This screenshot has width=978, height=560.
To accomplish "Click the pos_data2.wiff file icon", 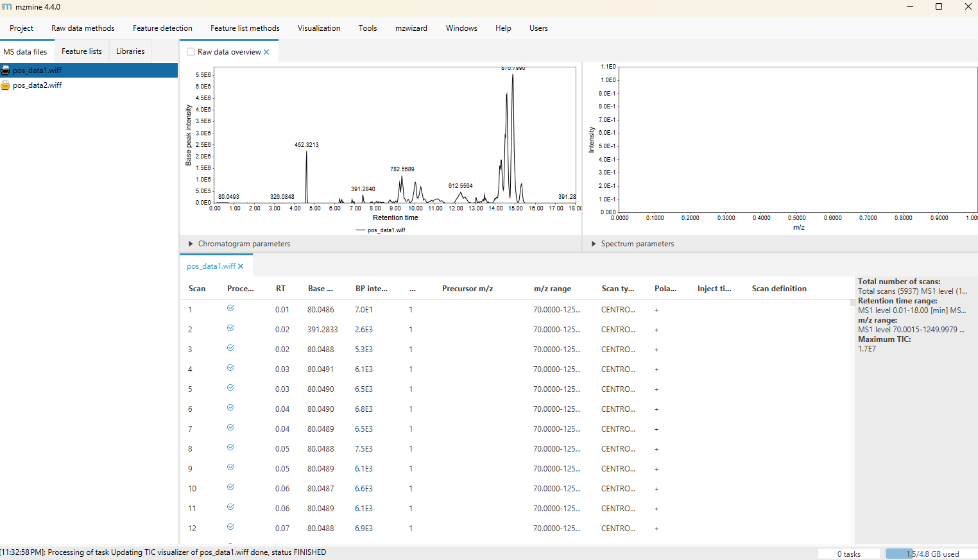I will point(6,85).
